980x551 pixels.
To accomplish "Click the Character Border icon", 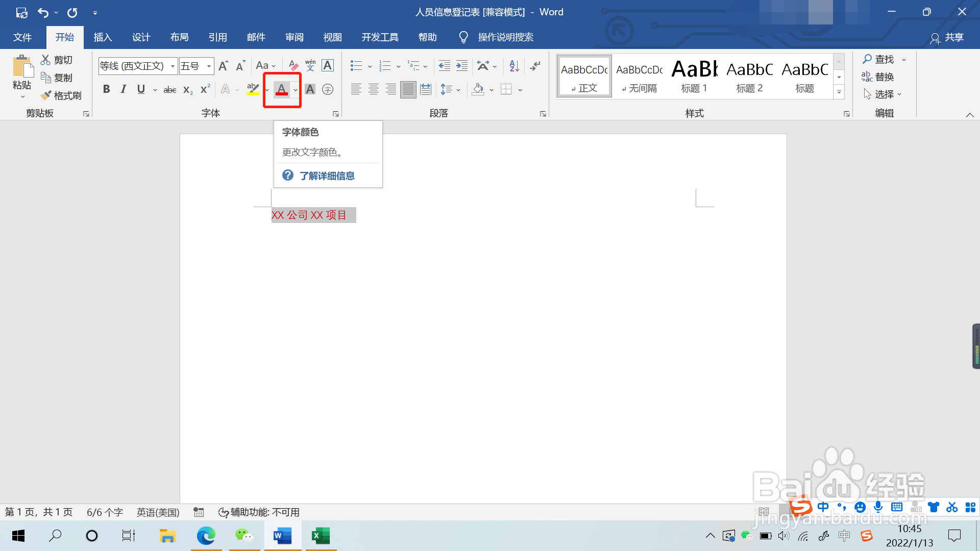I will 328,65.
